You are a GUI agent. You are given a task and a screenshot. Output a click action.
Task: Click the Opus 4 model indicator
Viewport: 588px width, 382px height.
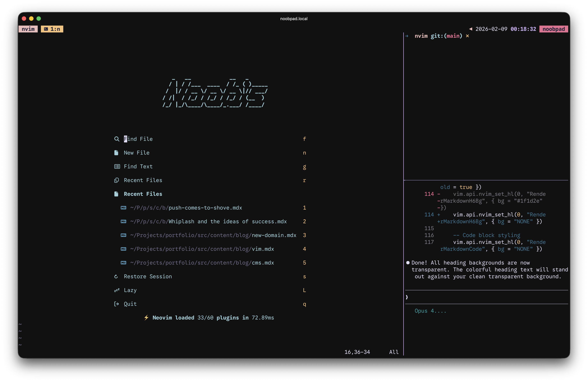click(x=430, y=311)
